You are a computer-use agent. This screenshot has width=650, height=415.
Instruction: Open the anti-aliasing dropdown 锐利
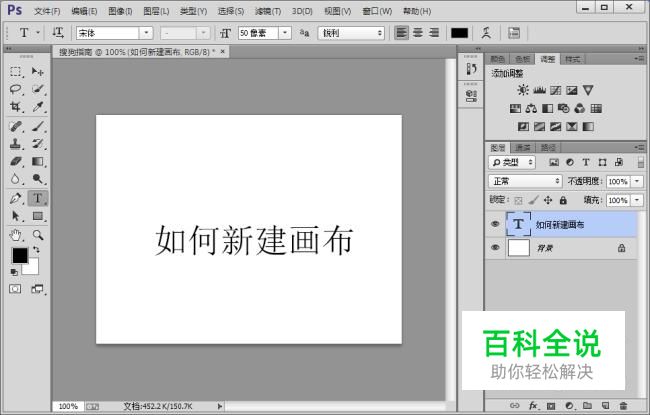pos(351,33)
